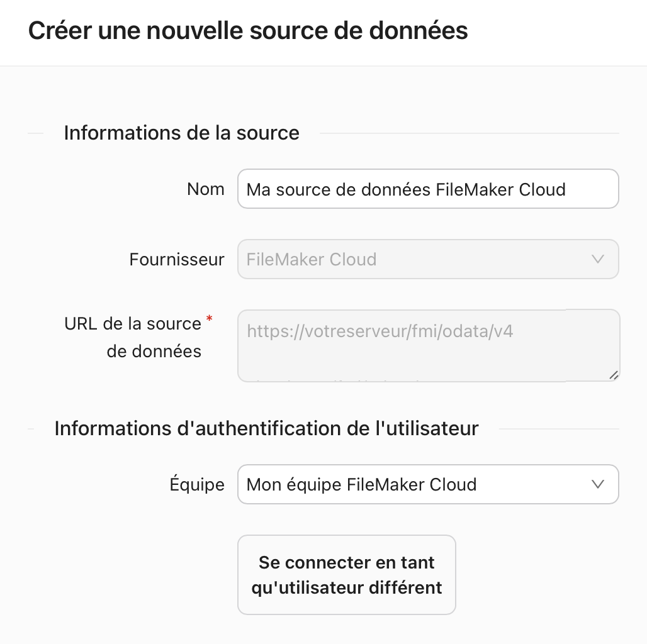Click the Équipe label
Screen dimensions: 647x644
(198, 484)
